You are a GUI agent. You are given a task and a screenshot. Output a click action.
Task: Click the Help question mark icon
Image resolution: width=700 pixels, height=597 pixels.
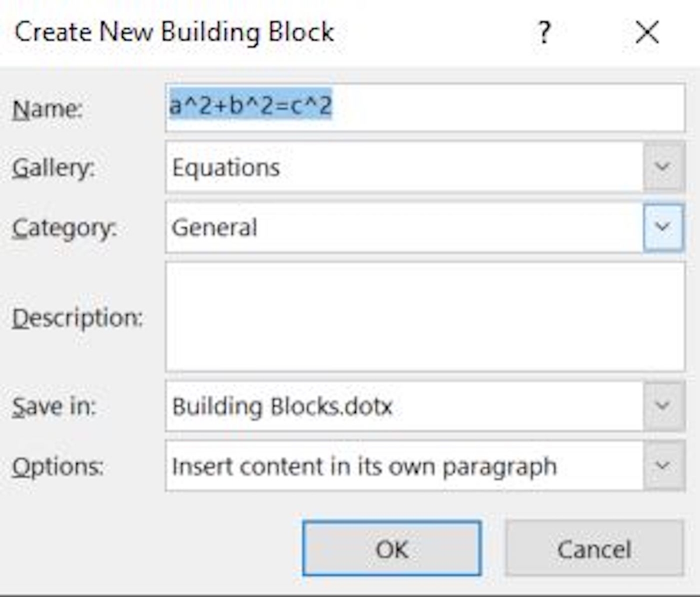pos(545,32)
